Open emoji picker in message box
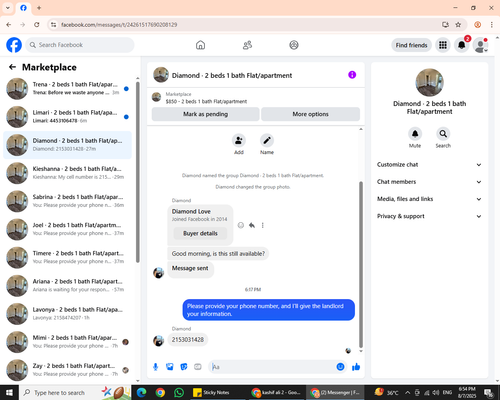The height and width of the screenshot is (400, 500). coord(340,367)
